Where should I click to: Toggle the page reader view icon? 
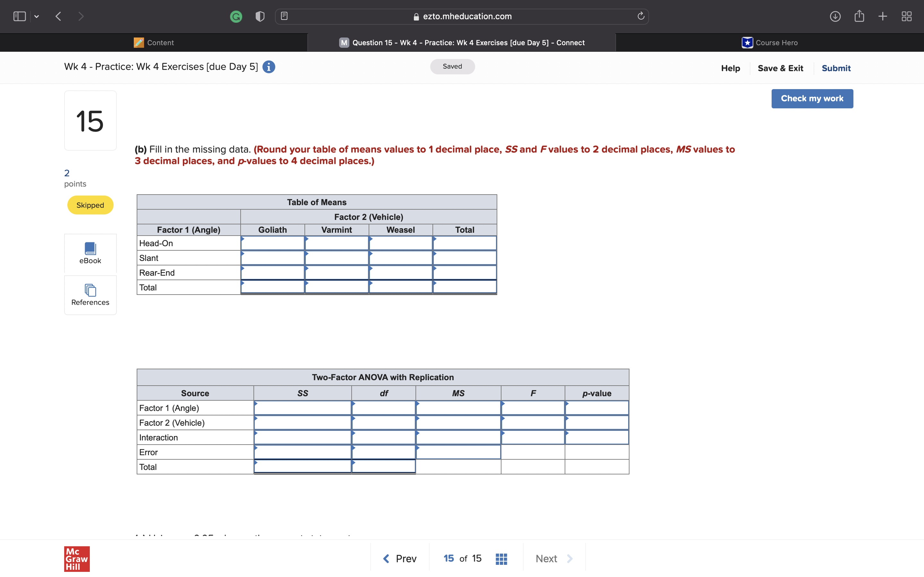[x=284, y=16]
